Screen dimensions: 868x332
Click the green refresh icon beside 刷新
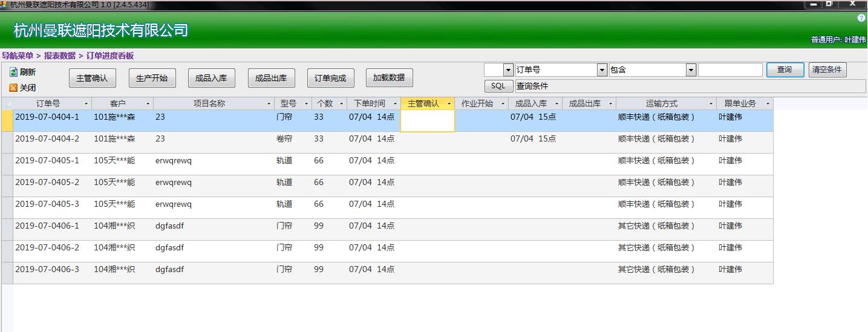13,72
